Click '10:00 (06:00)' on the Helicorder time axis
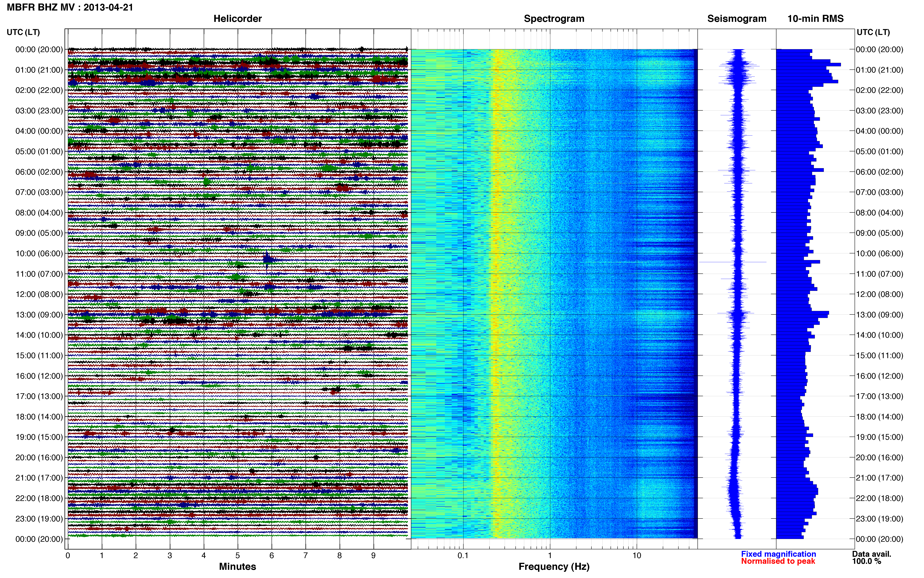The width and height of the screenshot is (924, 578). (x=39, y=253)
